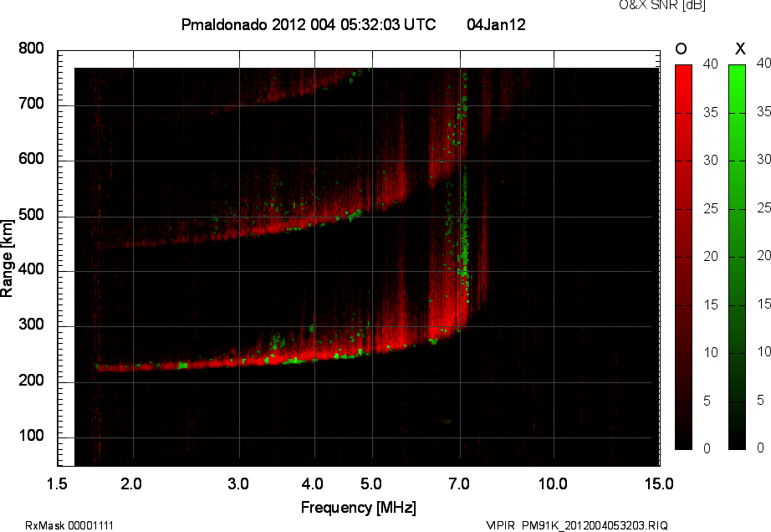
Task: Click the 'RxMask 00001111' footer text
Action: pyautogui.click(x=69, y=525)
